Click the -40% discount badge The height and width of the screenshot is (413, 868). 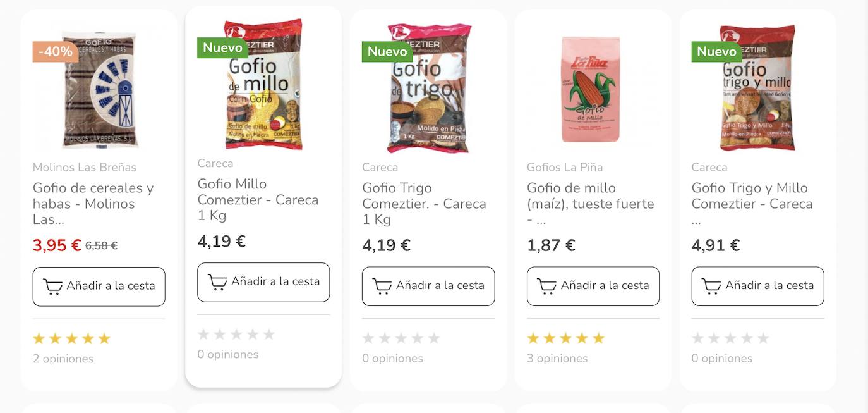click(56, 52)
